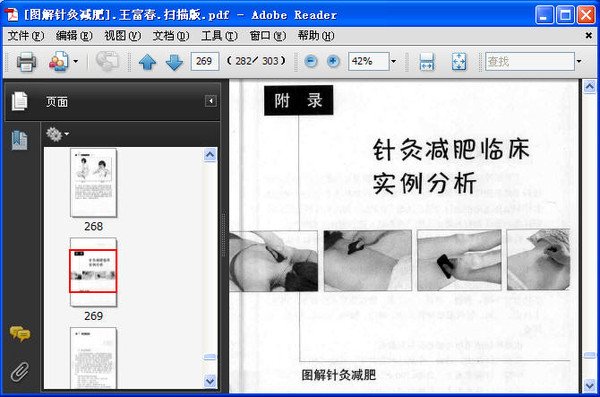Open the 文件(F) menu
The height and width of the screenshot is (397, 600).
click(26, 36)
